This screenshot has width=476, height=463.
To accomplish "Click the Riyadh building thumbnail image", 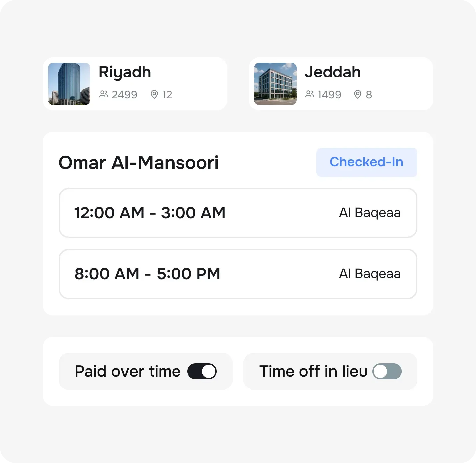I will (x=69, y=83).
